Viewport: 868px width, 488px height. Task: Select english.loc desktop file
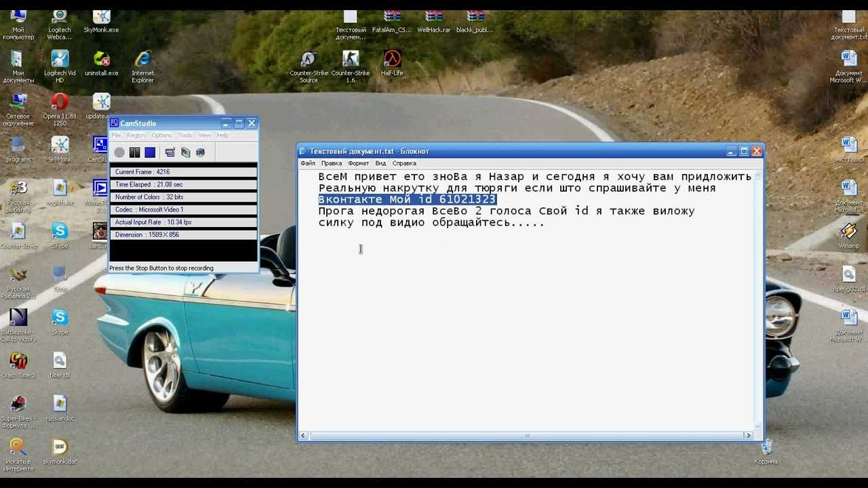(60, 193)
